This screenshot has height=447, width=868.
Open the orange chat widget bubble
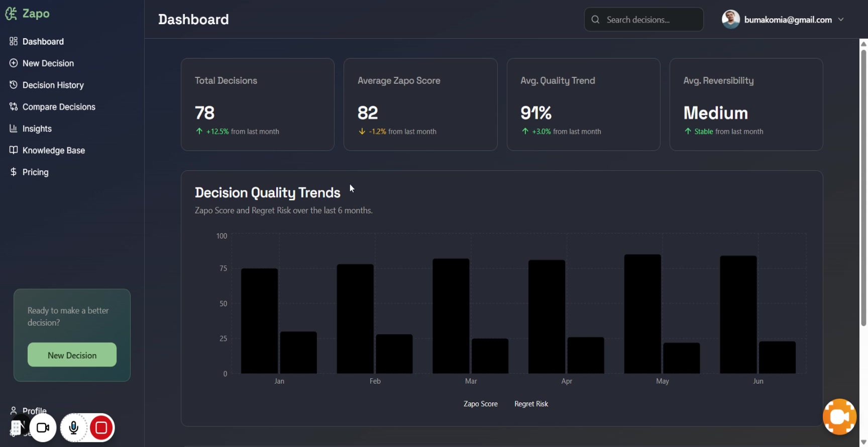tap(839, 417)
